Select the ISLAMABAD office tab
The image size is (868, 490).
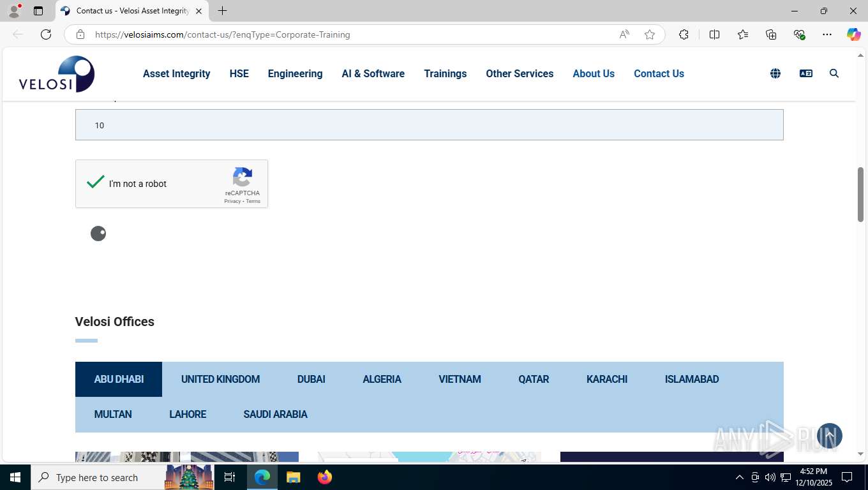692,379
